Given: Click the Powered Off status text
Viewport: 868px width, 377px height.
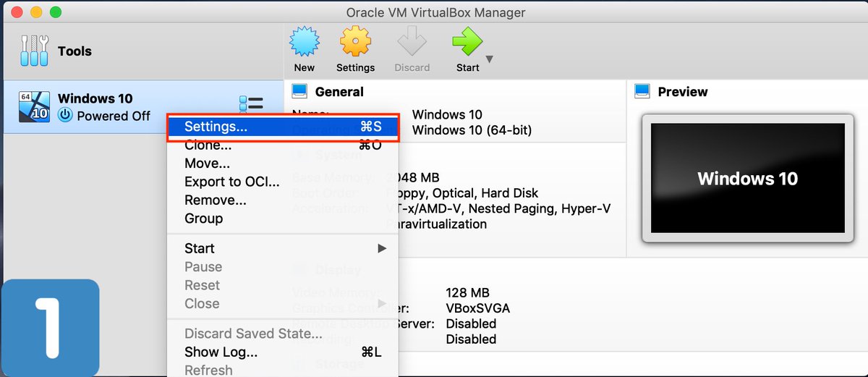Looking at the screenshot, I should [x=114, y=116].
